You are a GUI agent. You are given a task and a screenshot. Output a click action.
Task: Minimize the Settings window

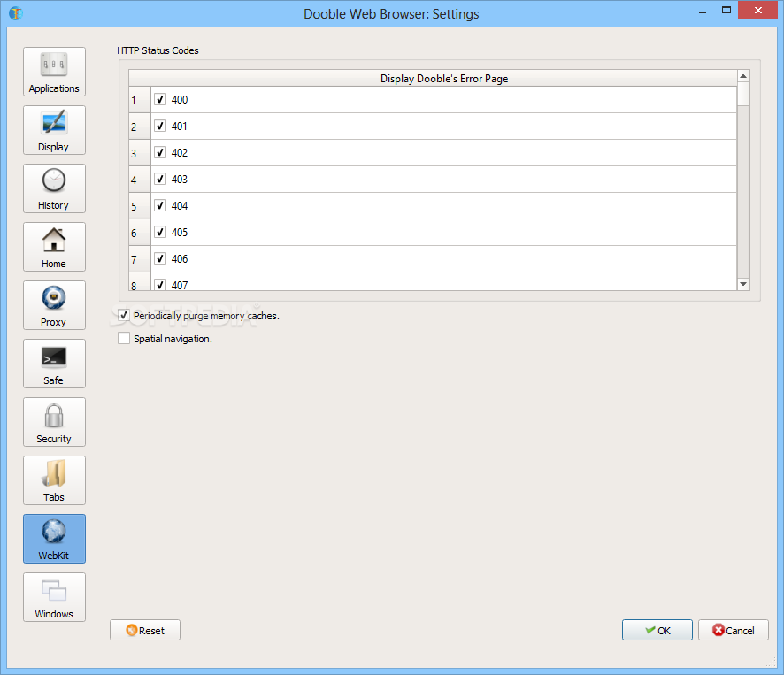pyautogui.click(x=703, y=11)
